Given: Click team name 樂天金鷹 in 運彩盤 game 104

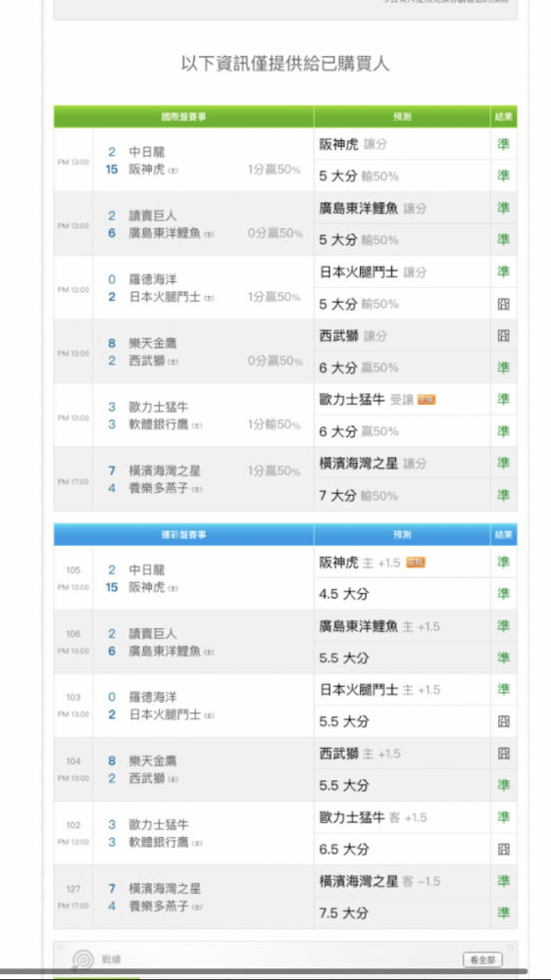Looking at the screenshot, I should pyautogui.click(x=153, y=760).
